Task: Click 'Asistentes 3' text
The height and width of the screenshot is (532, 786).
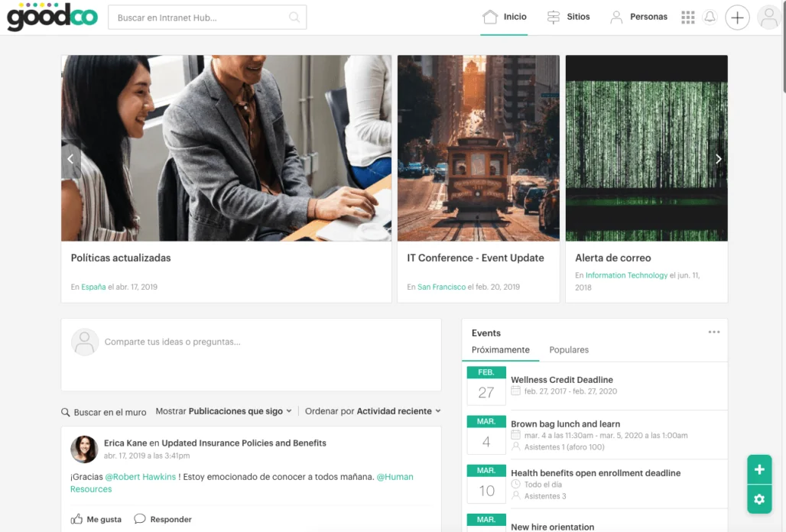Action: pos(545,496)
